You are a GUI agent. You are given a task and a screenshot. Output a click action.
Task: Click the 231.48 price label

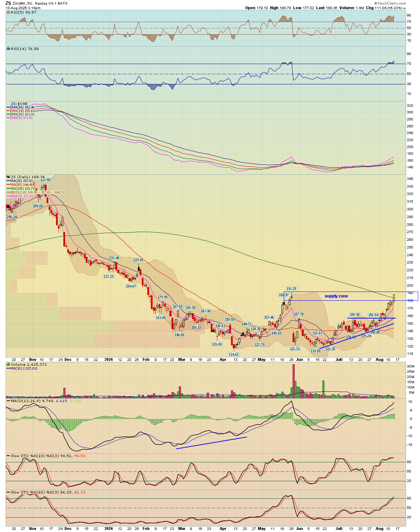click(114, 258)
